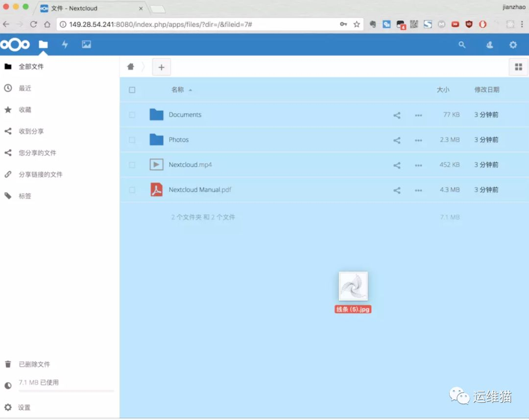Tick the Documents row checkbox
529x420 pixels.
[x=132, y=115]
